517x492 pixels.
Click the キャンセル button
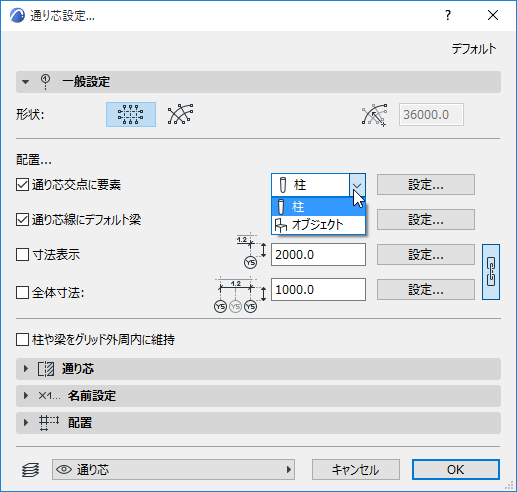click(x=356, y=470)
